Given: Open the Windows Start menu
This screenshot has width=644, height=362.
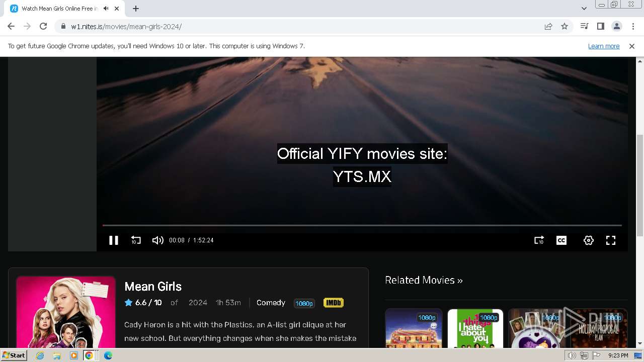Looking at the screenshot, I should [x=14, y=355].
